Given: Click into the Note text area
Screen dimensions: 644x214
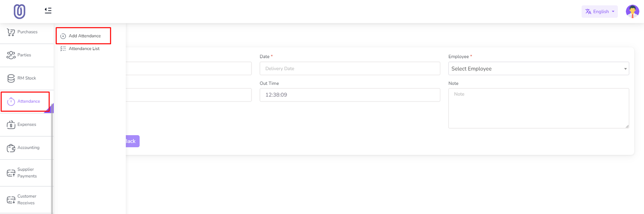Looking at the screenshot, I should point(538,108).
